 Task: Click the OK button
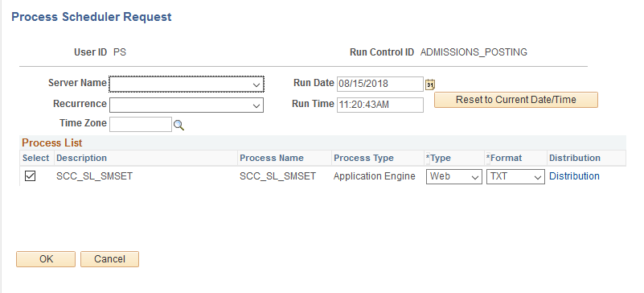pos(46,259)
